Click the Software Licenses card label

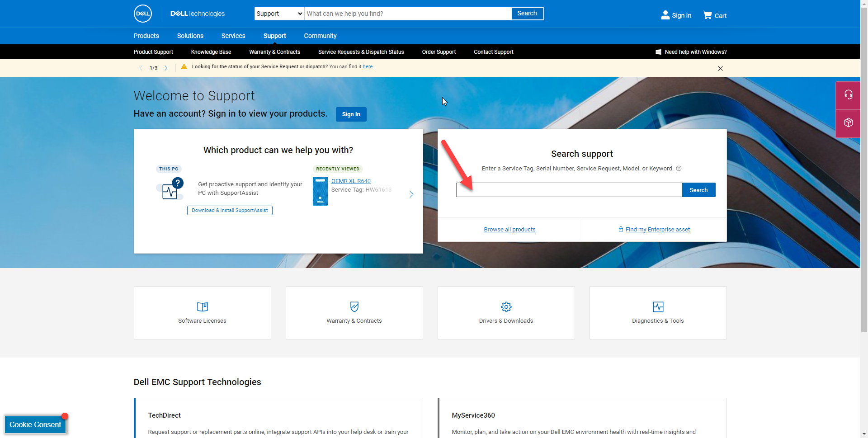tap(202, 320)
